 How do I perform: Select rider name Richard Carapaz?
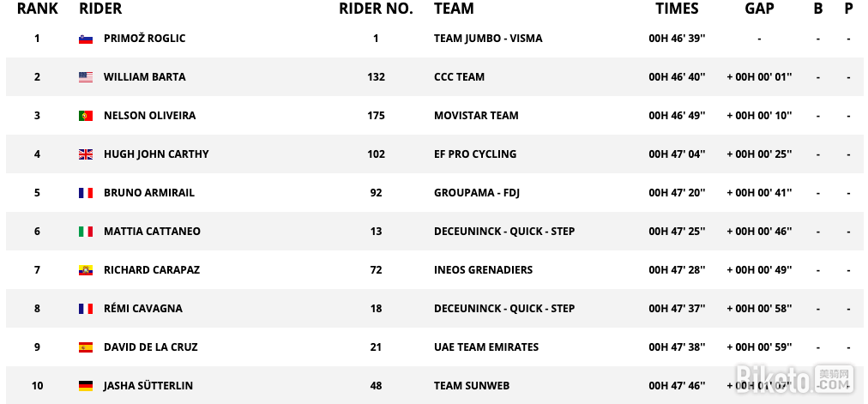[151, 270]
